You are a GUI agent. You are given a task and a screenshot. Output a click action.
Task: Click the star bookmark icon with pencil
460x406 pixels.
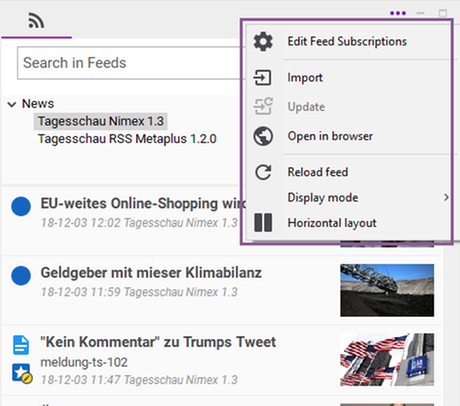click(x=22, y=373)
